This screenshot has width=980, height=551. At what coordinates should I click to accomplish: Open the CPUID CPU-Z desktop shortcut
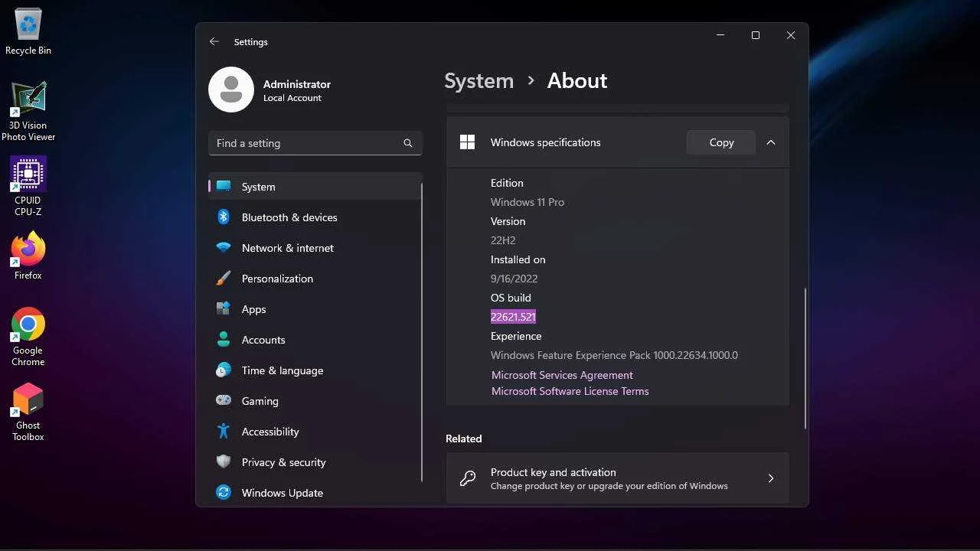(x=28, y=187)
